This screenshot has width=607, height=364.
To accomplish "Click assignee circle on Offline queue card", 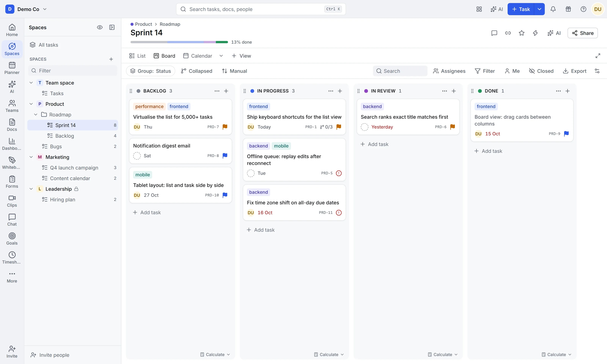I will click(251, 173).
